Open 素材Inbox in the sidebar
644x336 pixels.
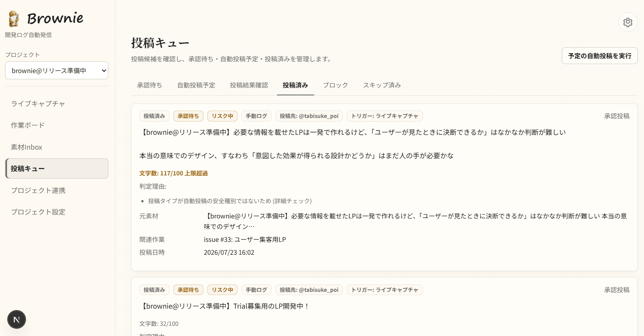pyautogui.click(x=57, y=147)
